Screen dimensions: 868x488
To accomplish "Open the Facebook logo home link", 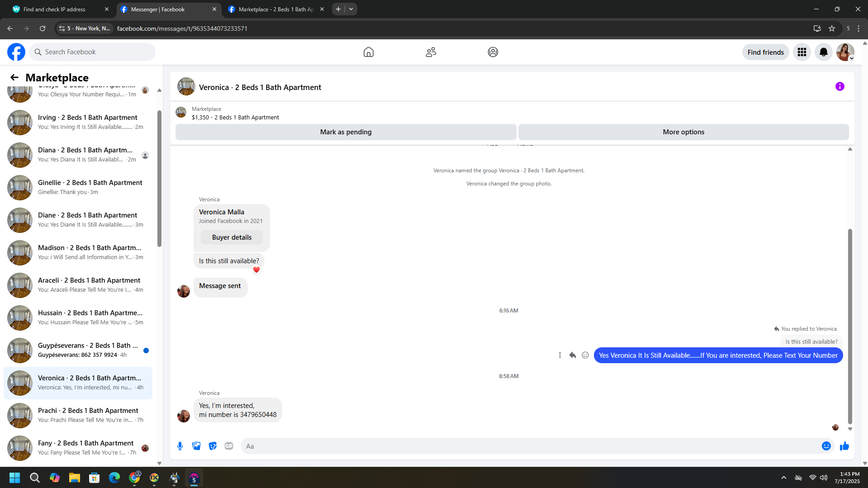I will (16, 52).
